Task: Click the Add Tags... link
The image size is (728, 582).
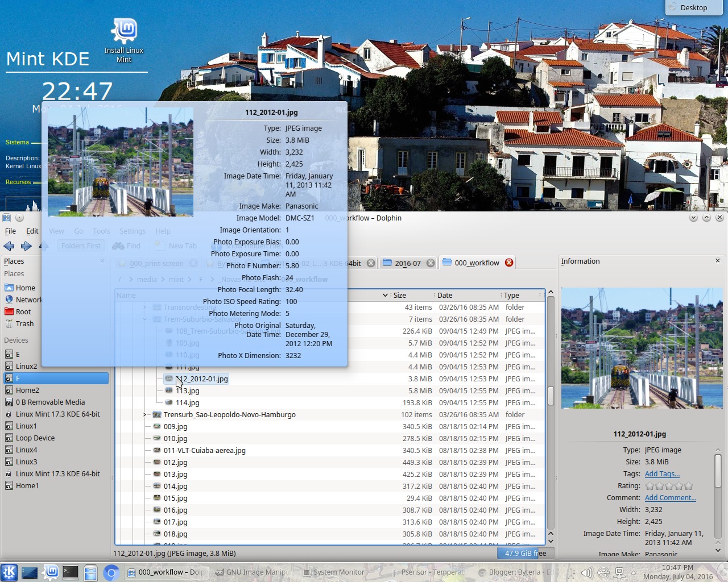Action: pos(662,474)
